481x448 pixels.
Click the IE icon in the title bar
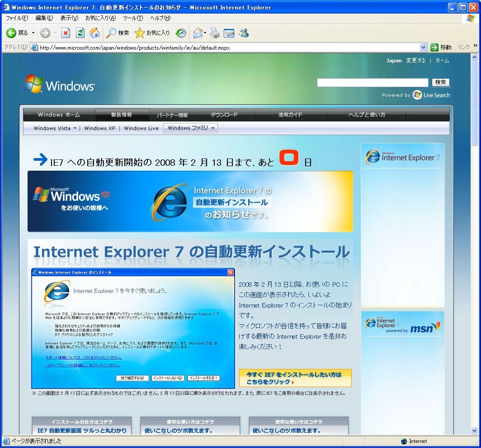pyautogui.click(x=6, y=7)
